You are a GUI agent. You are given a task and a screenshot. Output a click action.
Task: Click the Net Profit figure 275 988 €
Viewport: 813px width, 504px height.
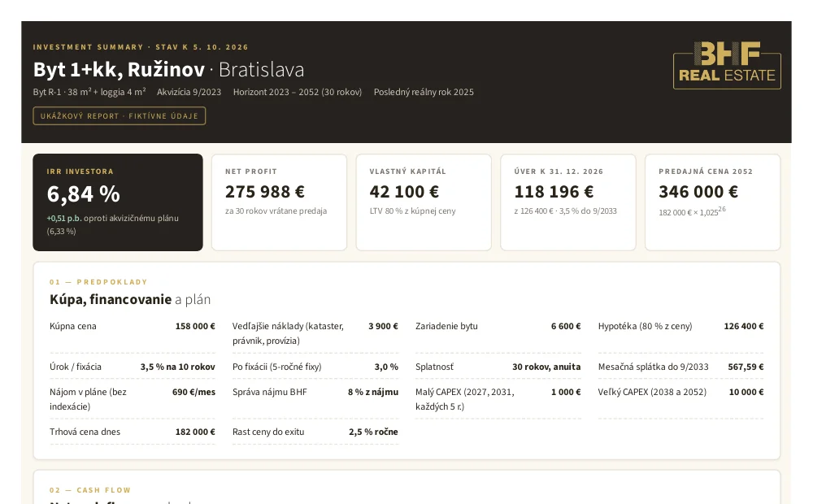(x=265, y=192)
